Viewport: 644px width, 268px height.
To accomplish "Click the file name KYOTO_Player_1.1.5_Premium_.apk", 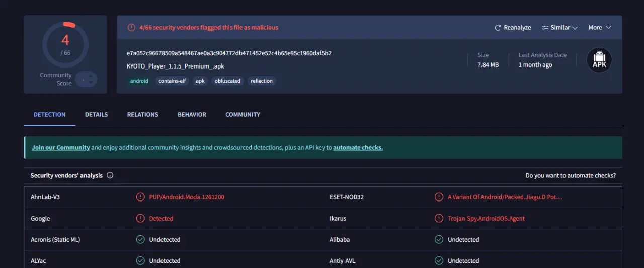I will [176, 66].
